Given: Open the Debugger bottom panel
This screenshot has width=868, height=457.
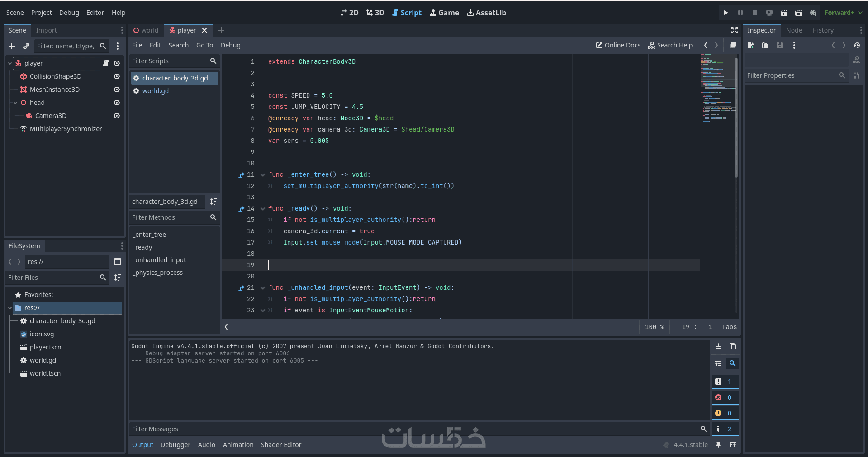Looking at the screenshot, I should [x=175, y=445].
